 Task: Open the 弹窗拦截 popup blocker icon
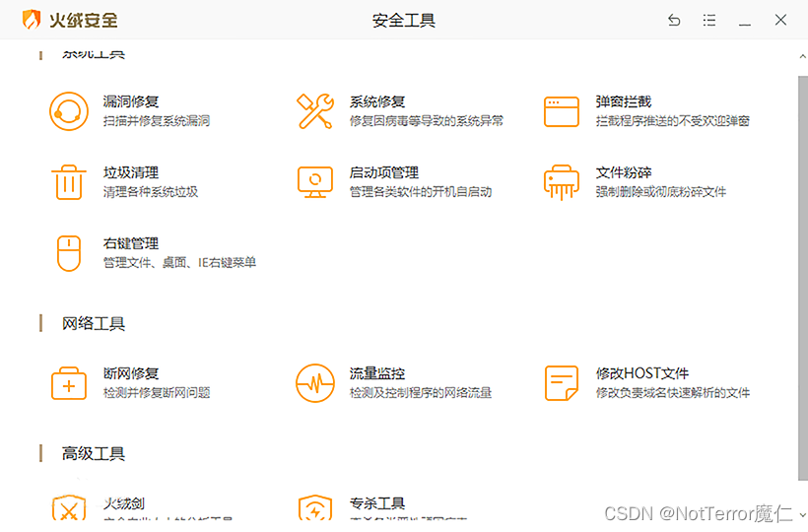(x=562, y=111)
